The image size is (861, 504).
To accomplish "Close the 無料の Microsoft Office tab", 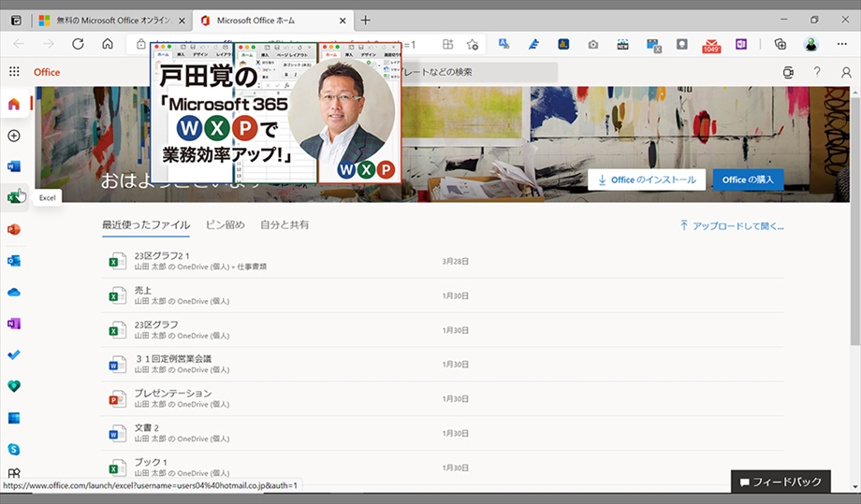I will [182, 21].
